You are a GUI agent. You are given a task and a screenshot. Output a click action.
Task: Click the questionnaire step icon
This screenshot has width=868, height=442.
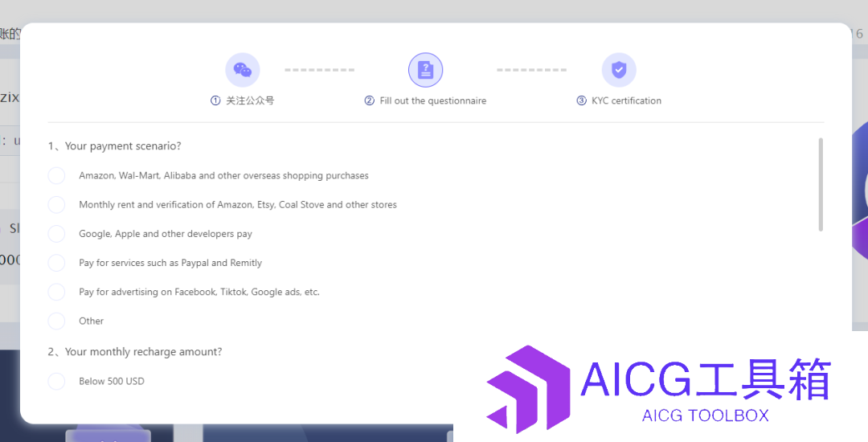pyautogui.click(x=426, y=70)
